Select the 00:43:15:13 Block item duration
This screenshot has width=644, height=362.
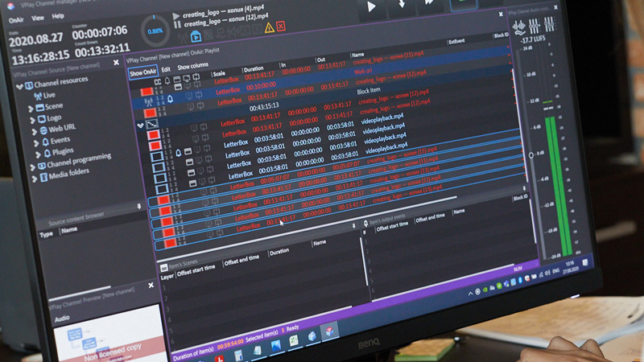[264, 107]
